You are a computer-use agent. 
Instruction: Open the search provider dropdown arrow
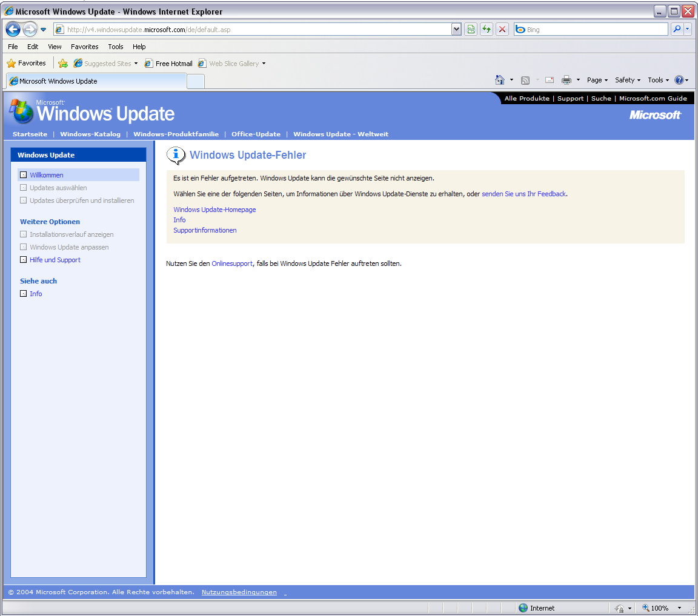click(687, 29)
